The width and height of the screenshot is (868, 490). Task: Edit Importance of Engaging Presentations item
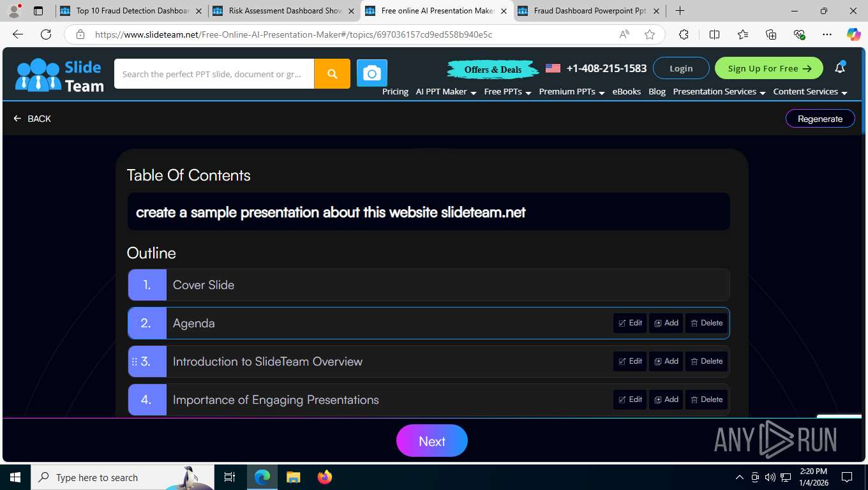pyautogui.click(x=630, y=399)
